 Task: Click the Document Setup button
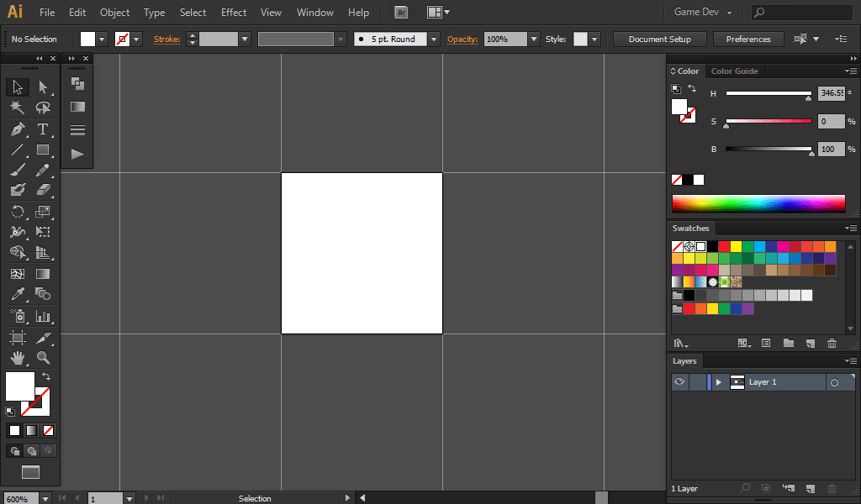tap(659, 39)
